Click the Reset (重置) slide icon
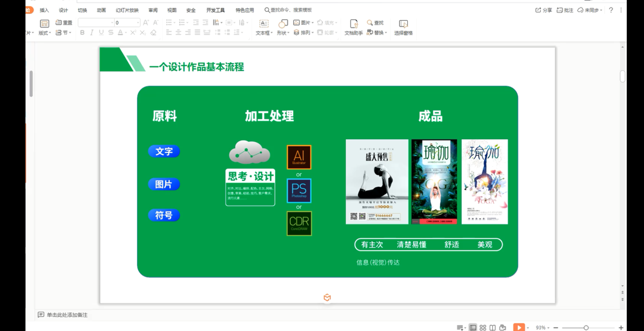Viewport: 644px width, 331px height. point(59,23)
